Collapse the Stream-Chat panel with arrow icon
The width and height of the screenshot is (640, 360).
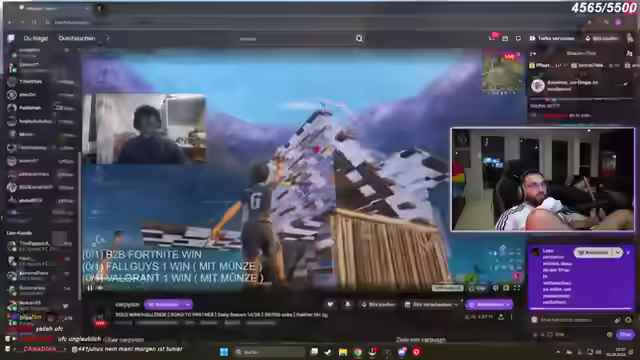(x=533, y=53)
